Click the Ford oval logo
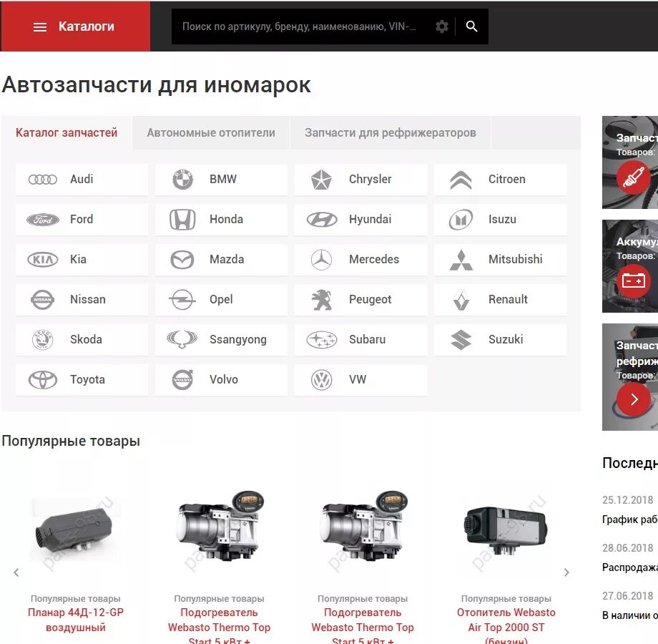The width and height of the screenshot is (658, 644). point(42,219)
